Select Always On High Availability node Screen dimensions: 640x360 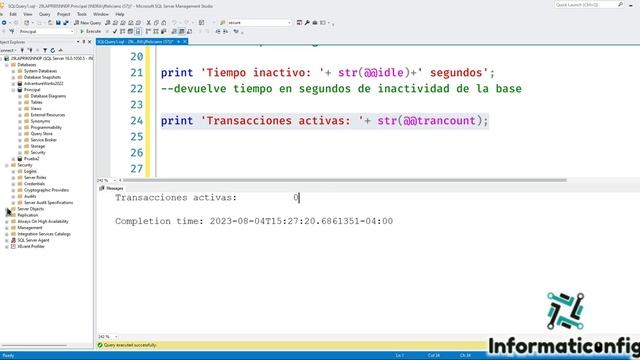point(43,222)
